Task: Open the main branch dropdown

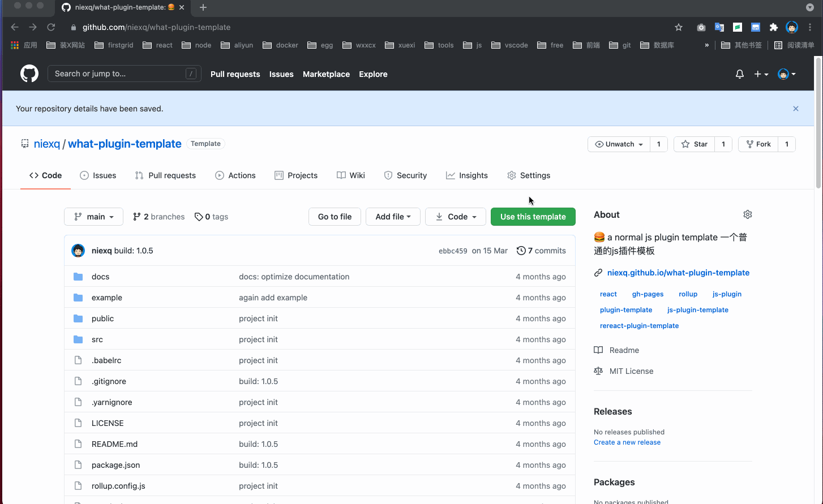Action: pos(94,217)
